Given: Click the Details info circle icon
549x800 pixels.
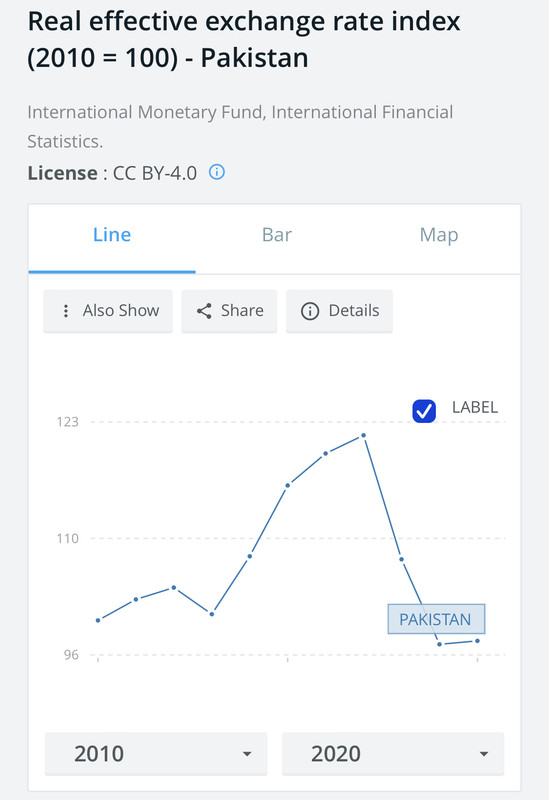Looking at the screenshot, I should pos(310,311).
